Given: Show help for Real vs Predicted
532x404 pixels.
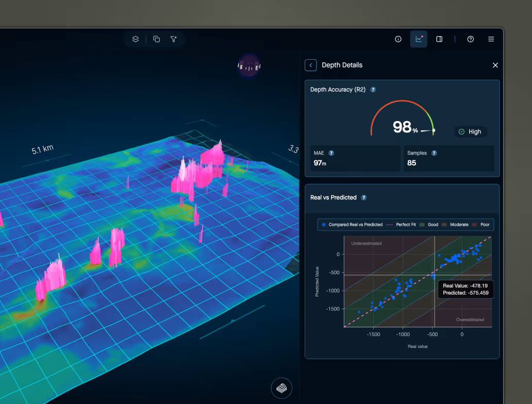Looking at the screenshot, I should click(x=364, y=197).
